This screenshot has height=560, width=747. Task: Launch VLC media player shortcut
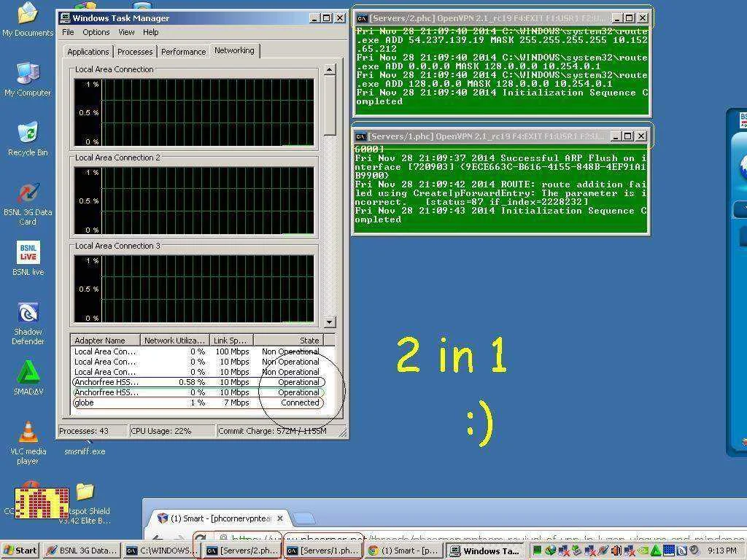(x=28, y=443)
